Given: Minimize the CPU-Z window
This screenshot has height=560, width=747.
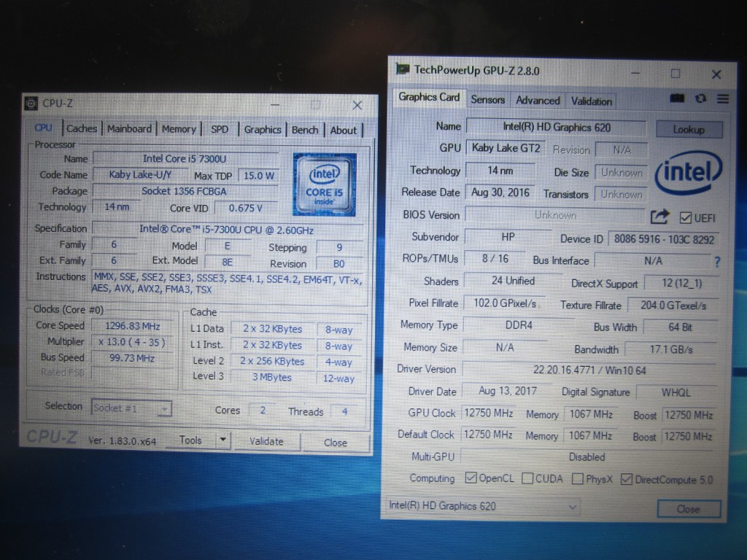Looking at the screenshot, I should click(x=275, y=104).
